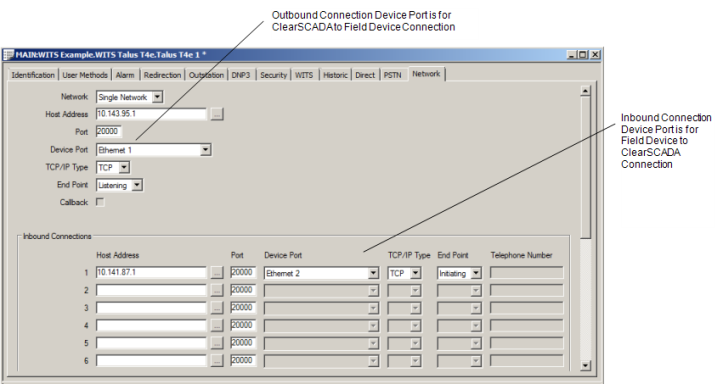Click browse button beside outbound Host Address
This screenshot has width=723, height=384.
(217, 114)
